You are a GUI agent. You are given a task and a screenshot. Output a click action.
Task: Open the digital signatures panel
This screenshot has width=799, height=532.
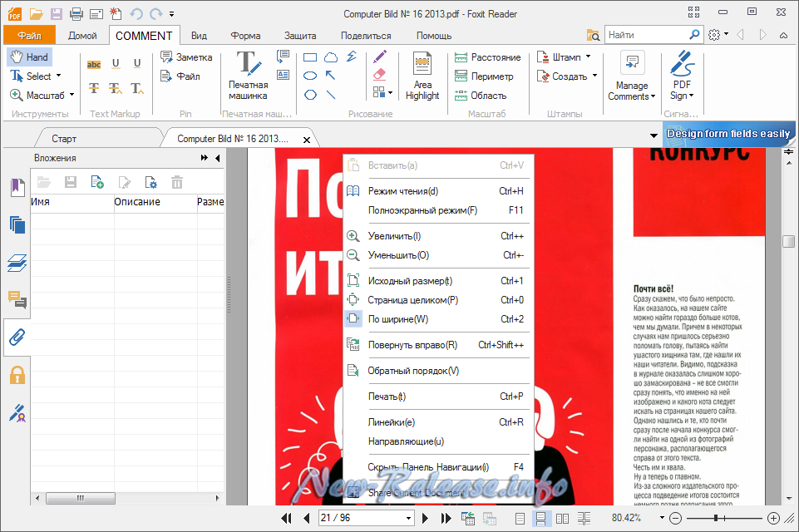(x=17, y=413)
